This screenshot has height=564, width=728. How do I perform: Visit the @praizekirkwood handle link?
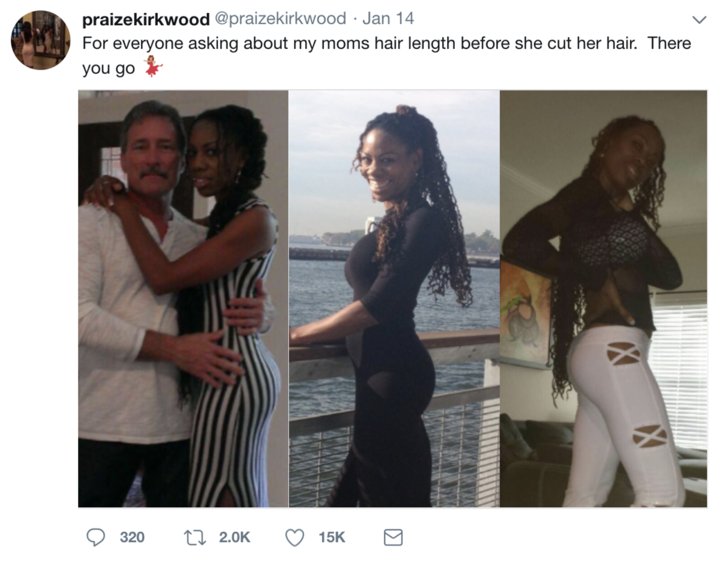click(x=280, y=19)
